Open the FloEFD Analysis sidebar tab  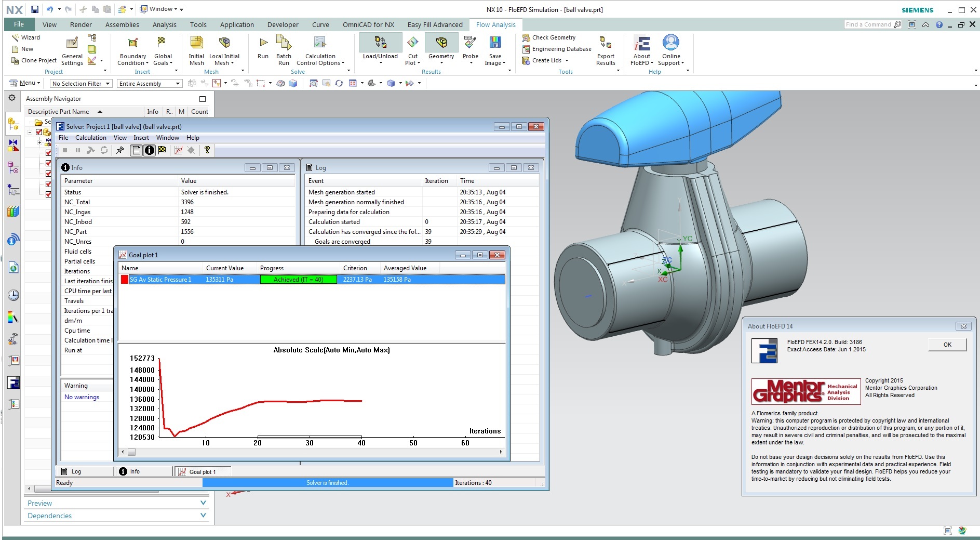14,383
